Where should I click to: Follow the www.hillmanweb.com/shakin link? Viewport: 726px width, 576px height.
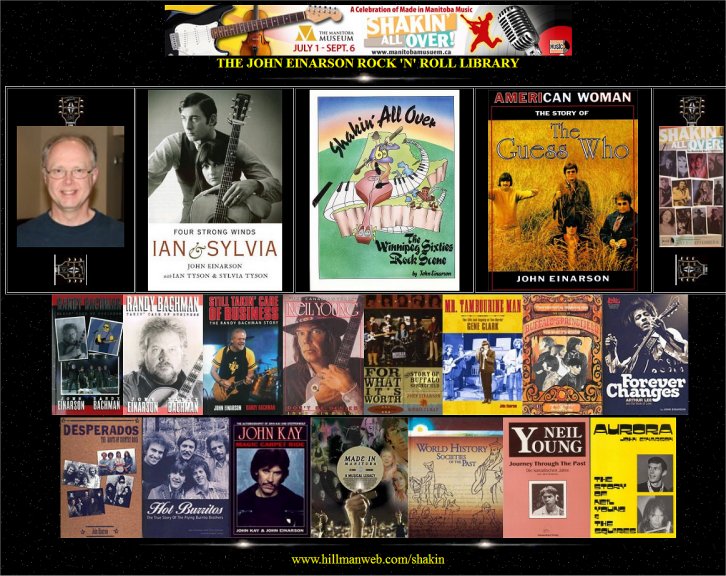[368, 559]
